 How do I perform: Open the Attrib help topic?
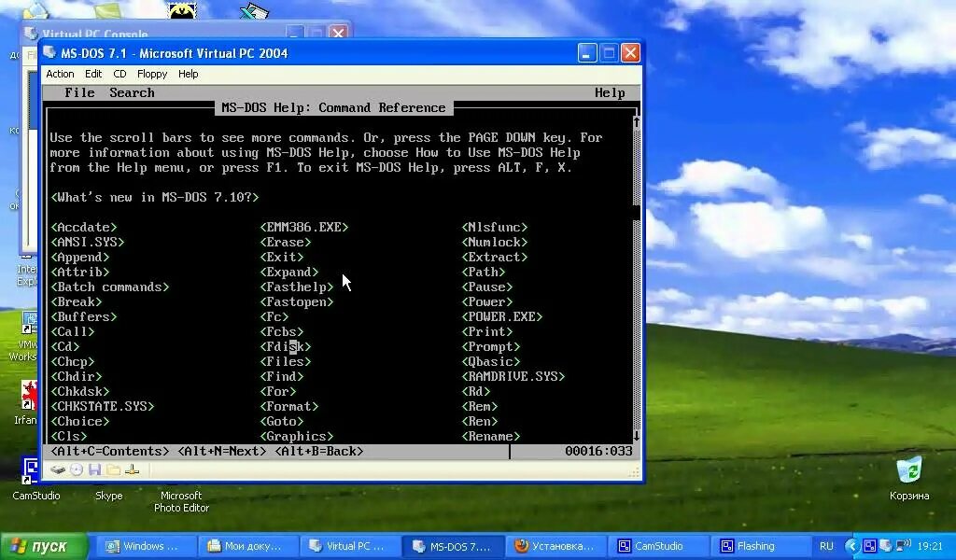click(x=80, y=272)
